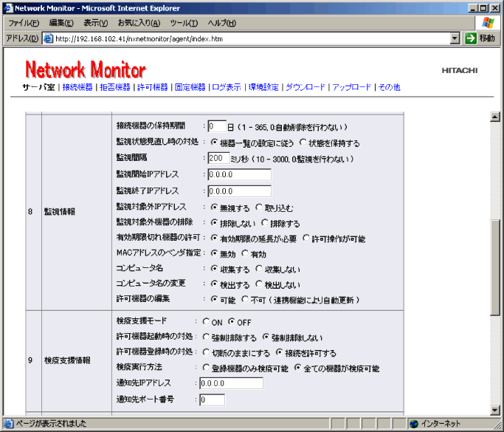
Task: Select 許可操作が可能 radio button
Action: tap(306, 238)
